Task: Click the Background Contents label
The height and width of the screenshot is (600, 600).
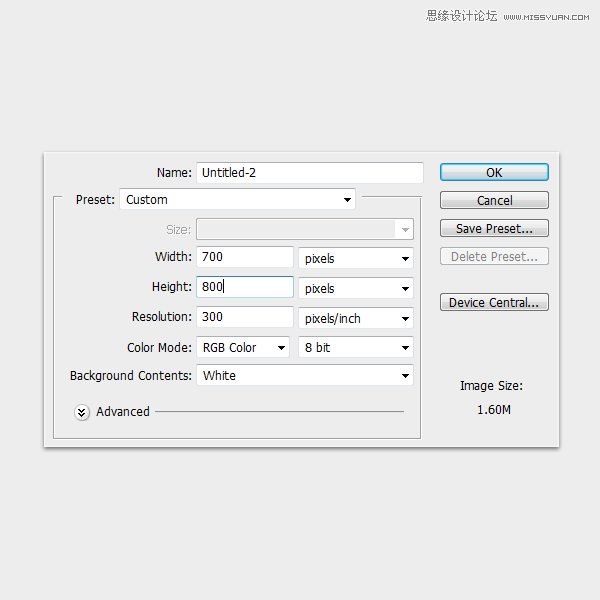Action: (x=130, y=375)
